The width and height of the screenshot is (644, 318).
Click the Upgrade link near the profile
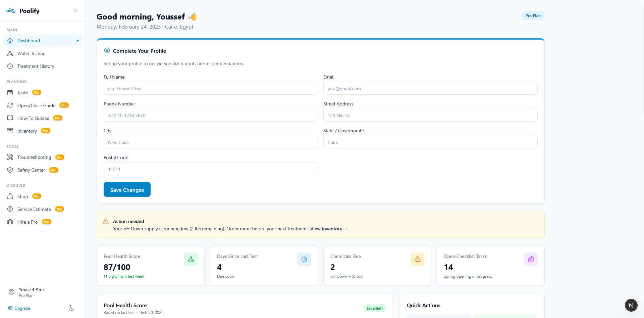[22, 308]
